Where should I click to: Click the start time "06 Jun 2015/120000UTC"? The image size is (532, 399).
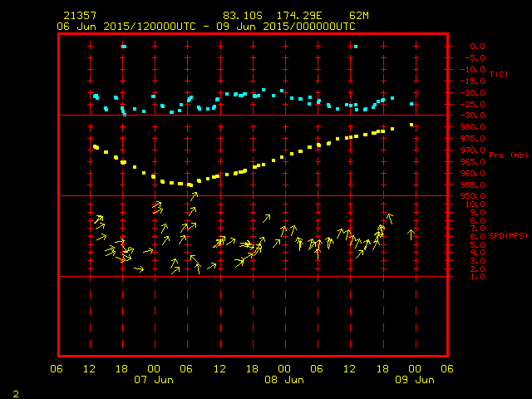point(126,27)
